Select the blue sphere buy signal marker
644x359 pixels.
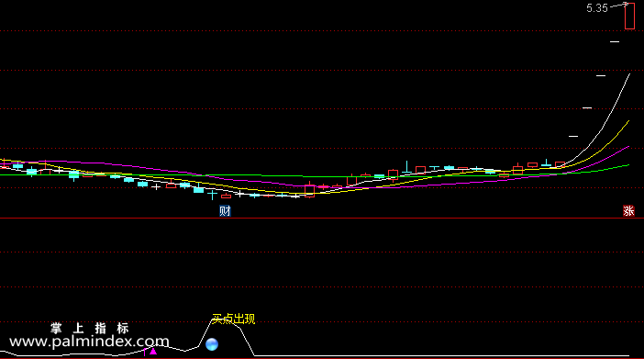(x=212, y=344)
